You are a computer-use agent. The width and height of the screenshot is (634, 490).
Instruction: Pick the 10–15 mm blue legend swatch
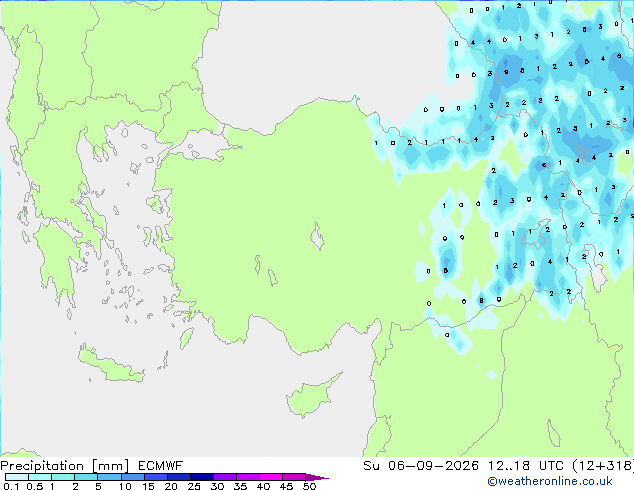(132, 477)
